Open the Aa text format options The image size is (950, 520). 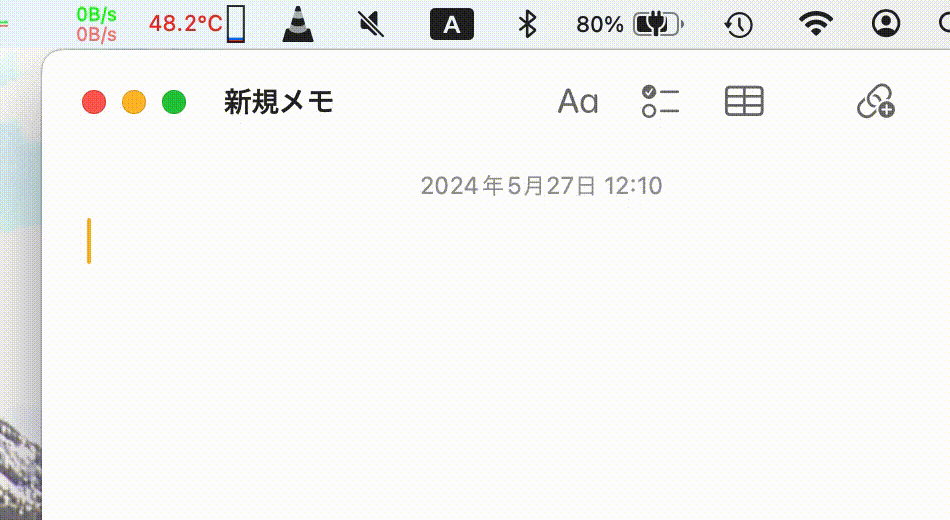(x=578, y=101)
